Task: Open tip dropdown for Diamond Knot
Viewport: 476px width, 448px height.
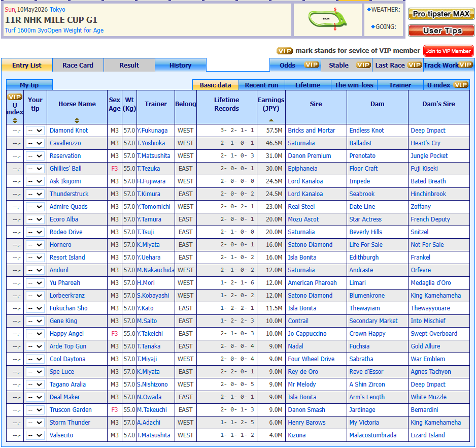Action: tap(35, 131)
